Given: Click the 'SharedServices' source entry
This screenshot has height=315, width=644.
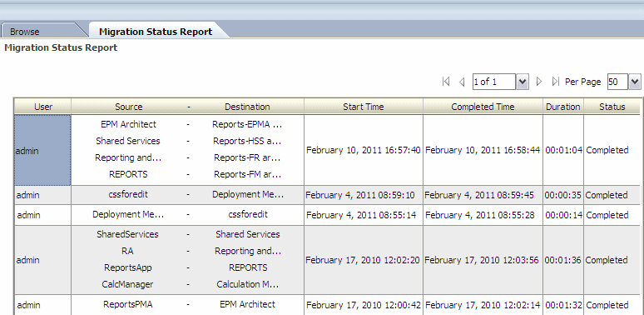Looking at the screenshot, I should pos(128,234).
